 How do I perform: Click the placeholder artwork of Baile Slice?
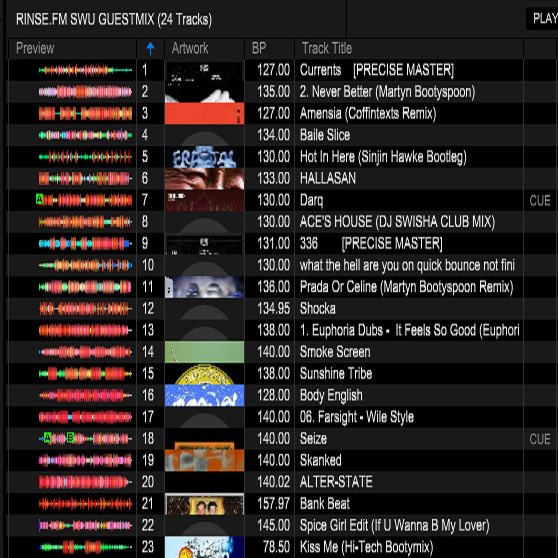pyautogui.click(x=205, y=135)
